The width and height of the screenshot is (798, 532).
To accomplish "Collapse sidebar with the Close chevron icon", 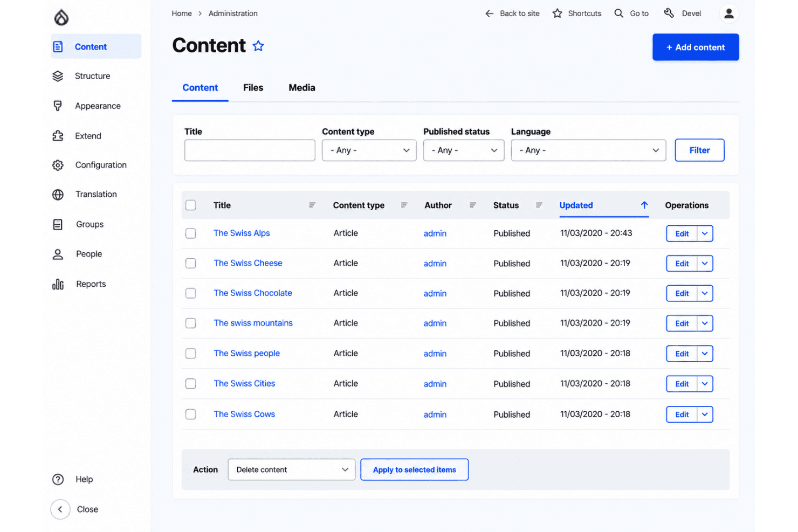I will [60, 509].
